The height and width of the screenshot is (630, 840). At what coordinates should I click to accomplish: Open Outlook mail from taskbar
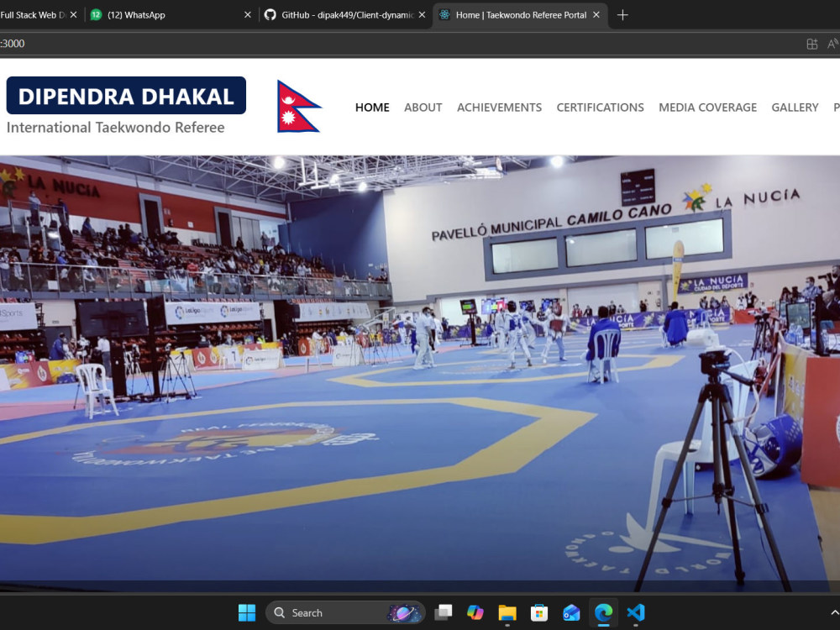coord(571,612)
